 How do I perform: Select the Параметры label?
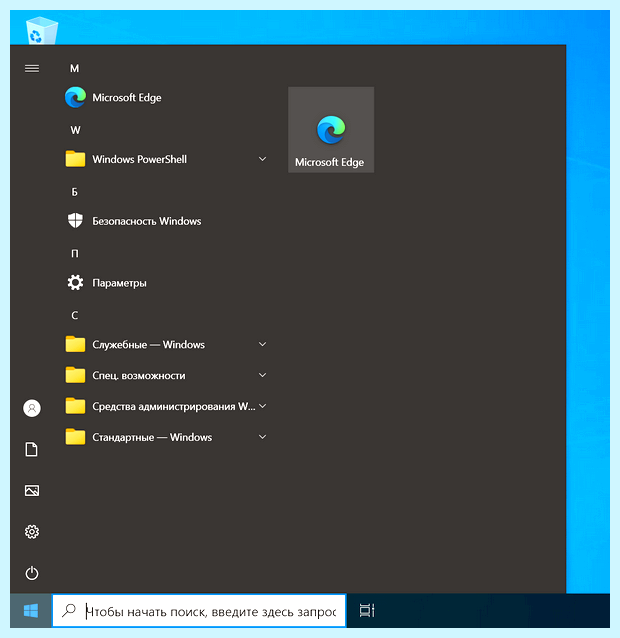pos(120,283)
